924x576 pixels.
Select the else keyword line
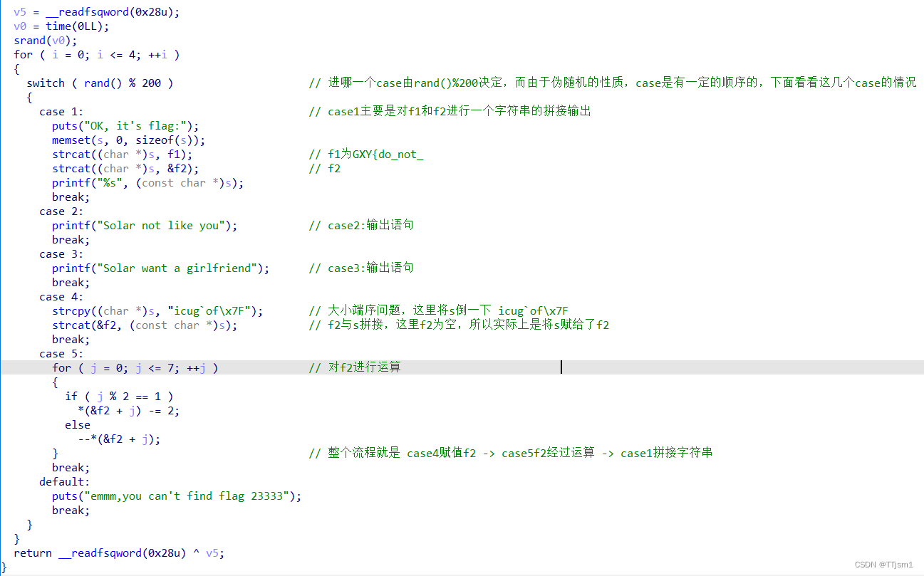78,425
